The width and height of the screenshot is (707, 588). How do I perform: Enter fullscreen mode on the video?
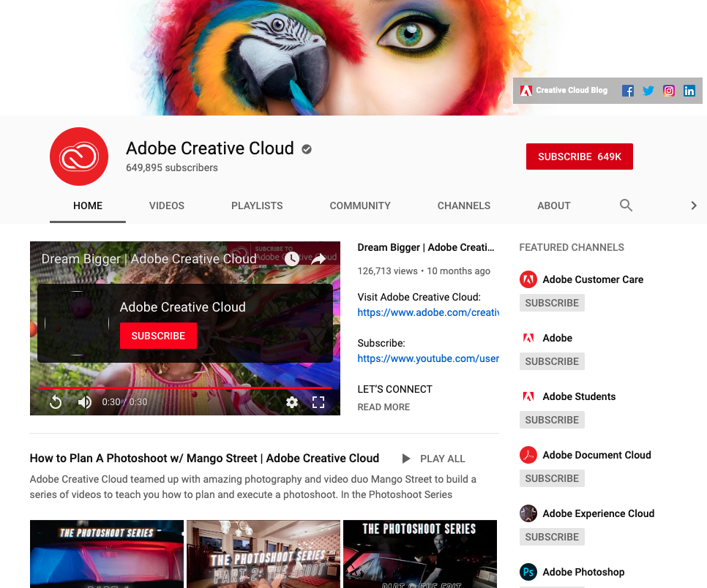(318, 402)
